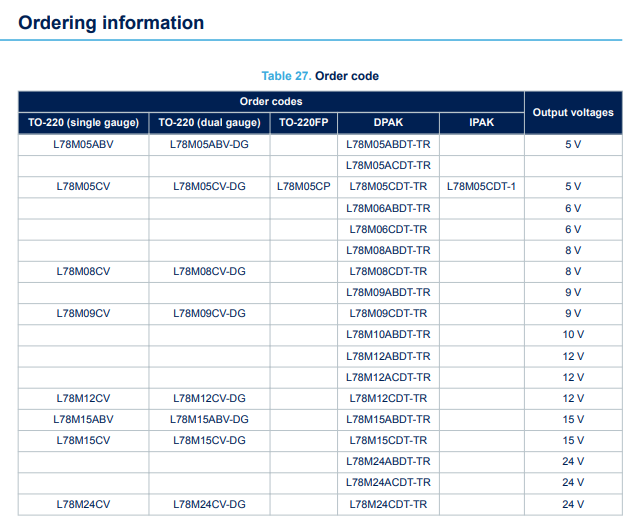Screen dimensions: 630x525
Task: Click the L78M24CV cell
Action: click(84, 505)
